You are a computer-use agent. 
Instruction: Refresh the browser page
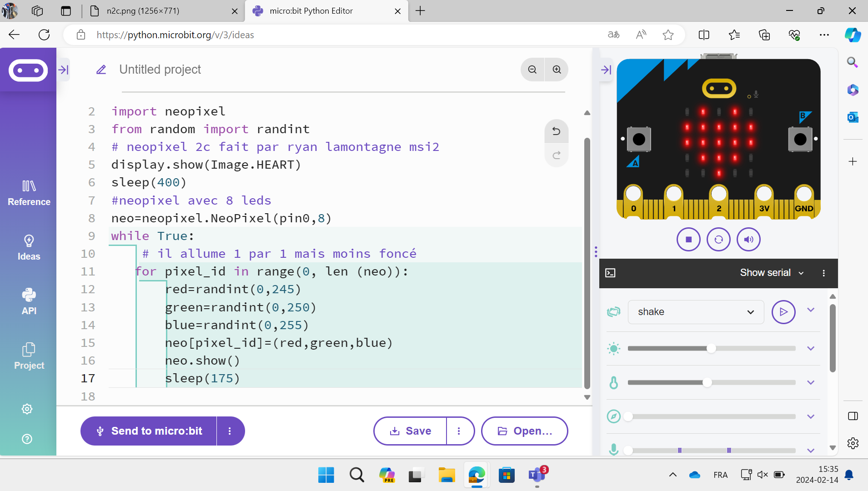pos(44,35)
